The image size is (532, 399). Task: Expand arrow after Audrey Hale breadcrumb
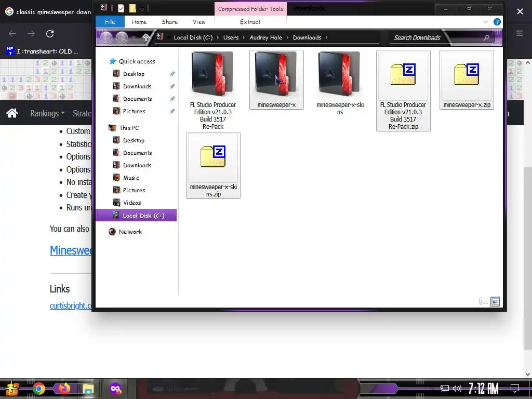pos(287,37)
